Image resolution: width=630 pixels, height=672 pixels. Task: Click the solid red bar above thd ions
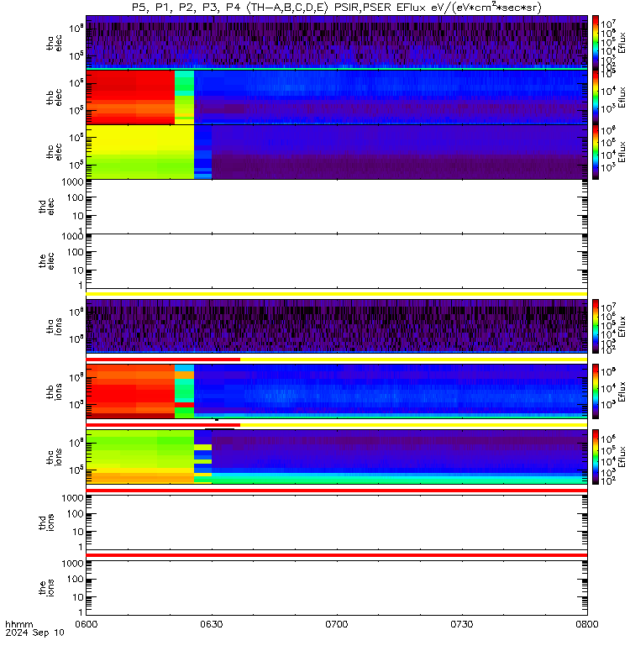[x=337, y=491]
